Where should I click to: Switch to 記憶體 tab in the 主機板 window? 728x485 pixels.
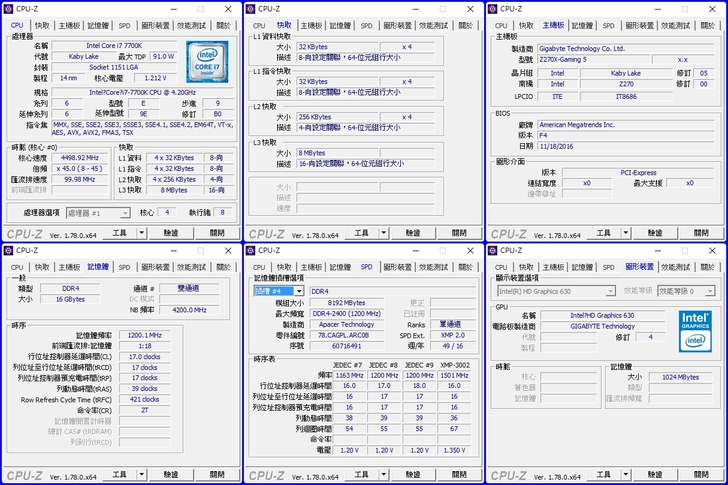click(x=582, y=26)
